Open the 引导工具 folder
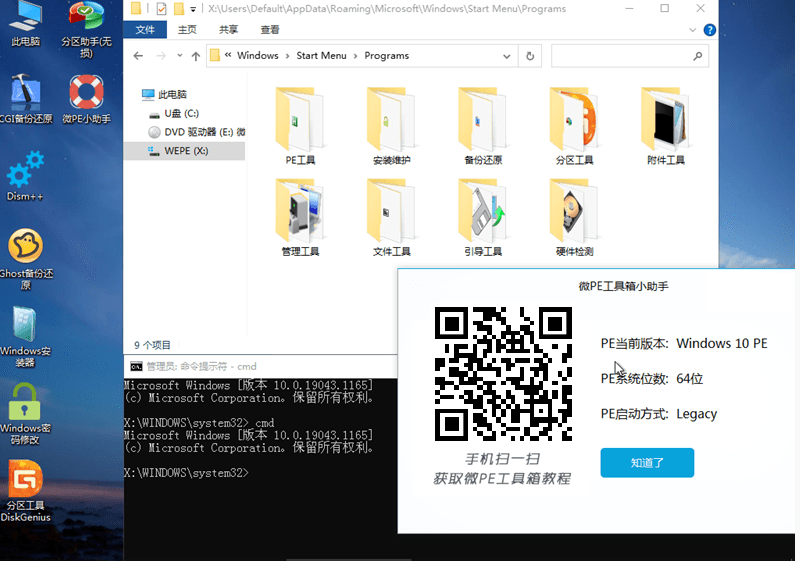Screen dimensions: 800x561 click(x=483, y=217)
